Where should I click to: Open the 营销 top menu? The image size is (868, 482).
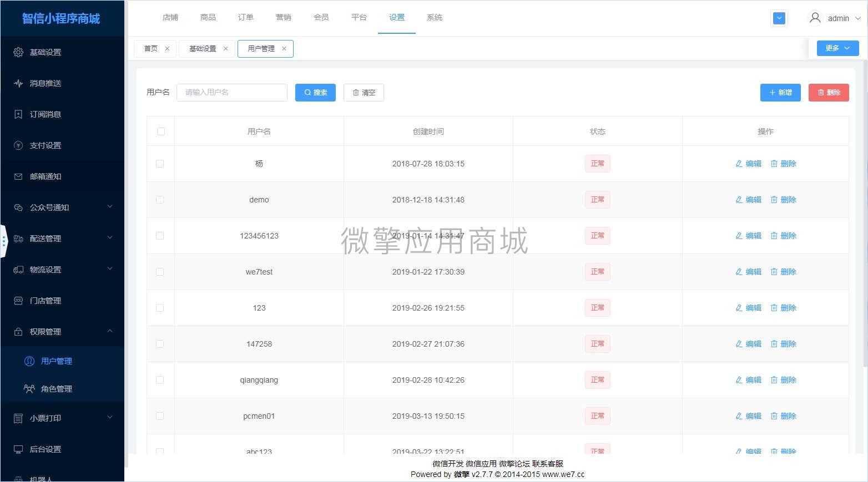tap(284, 18)
